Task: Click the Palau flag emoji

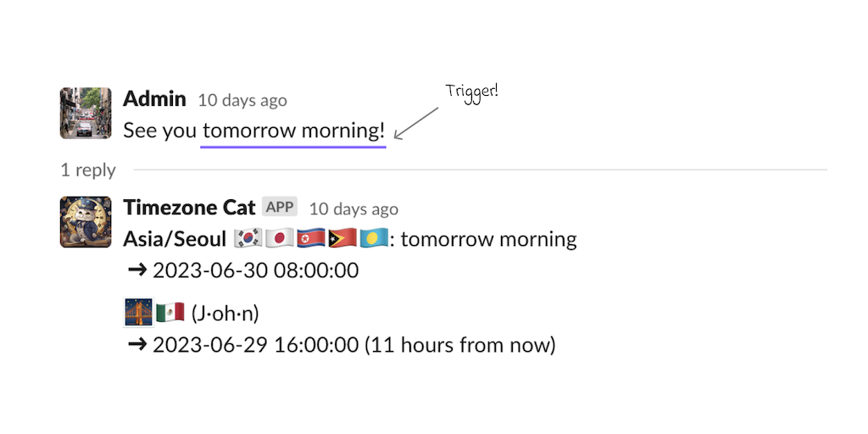Action: click(x=373, y=240)
